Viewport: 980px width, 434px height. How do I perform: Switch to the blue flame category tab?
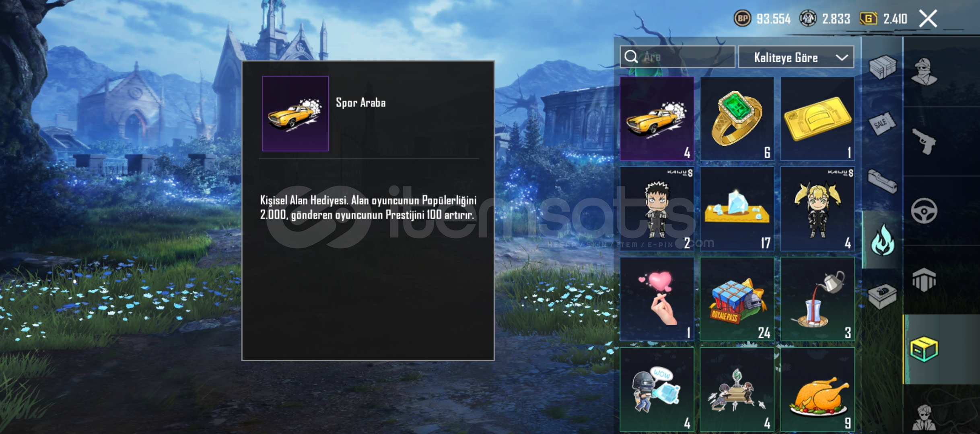[883, 240]
